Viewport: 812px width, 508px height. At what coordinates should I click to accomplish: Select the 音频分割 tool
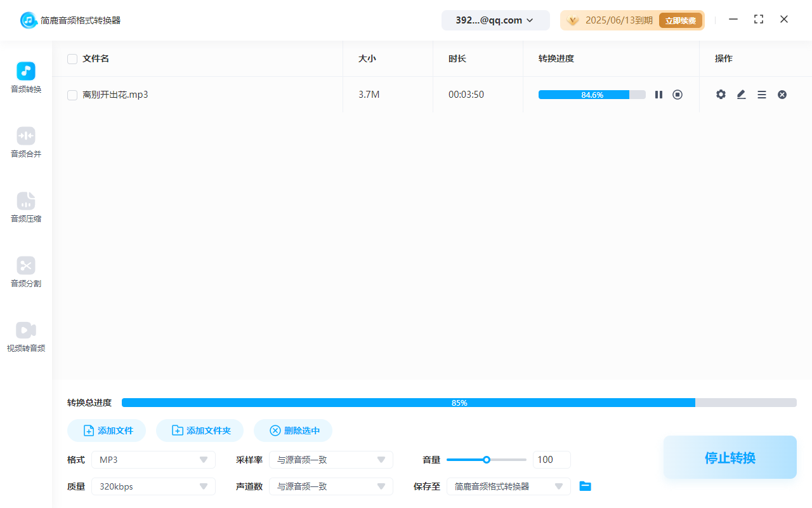25,271
